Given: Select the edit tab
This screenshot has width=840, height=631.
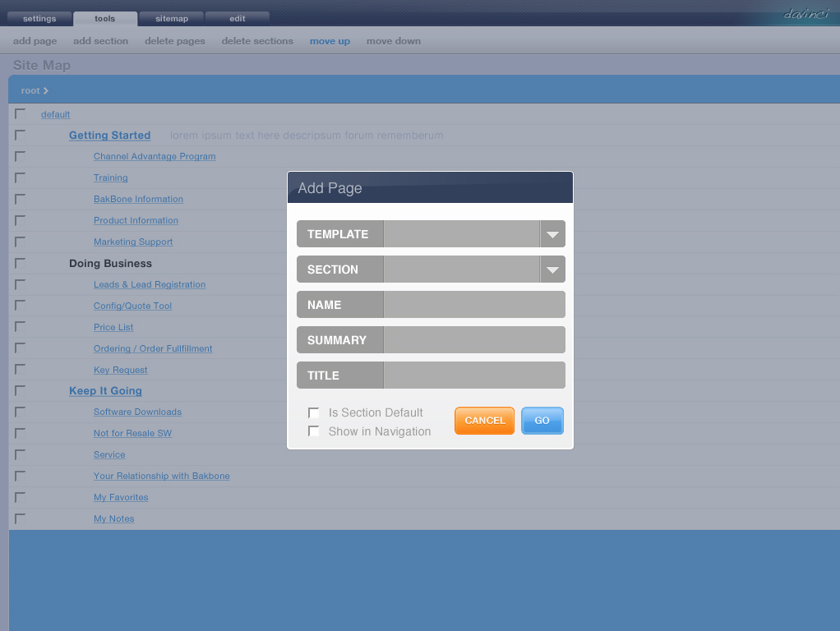Looking at the screenshot, I should click(238, 18).
